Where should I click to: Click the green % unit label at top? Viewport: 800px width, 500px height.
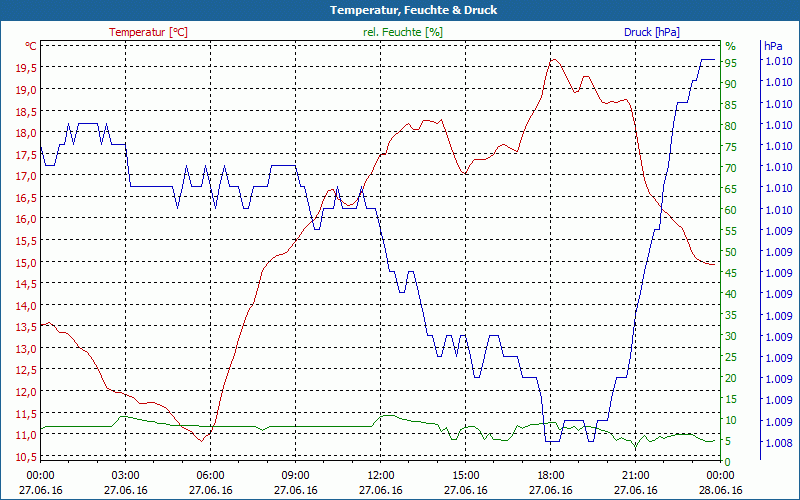click(730, 46)
